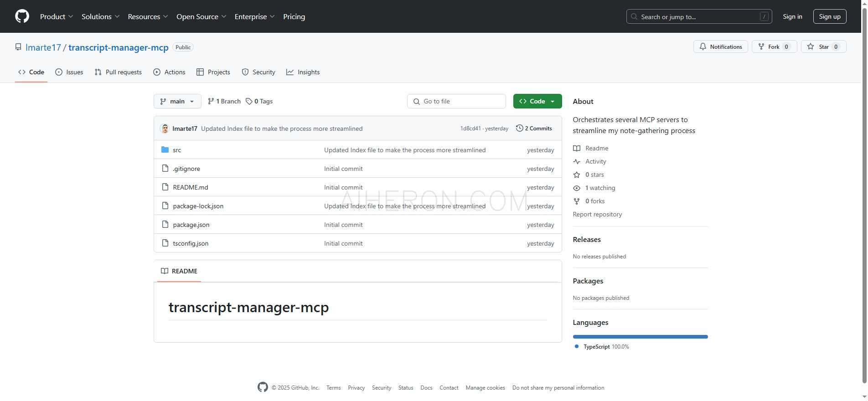Switch to the Insights tab
Screen dimensions: 868x401
303,72
